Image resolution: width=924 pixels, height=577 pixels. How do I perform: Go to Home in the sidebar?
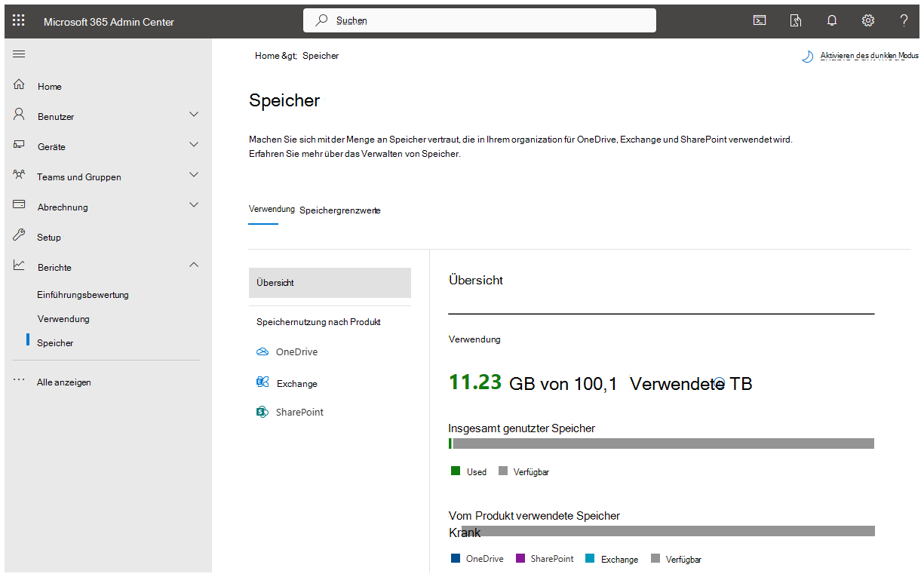coord(50,87)
